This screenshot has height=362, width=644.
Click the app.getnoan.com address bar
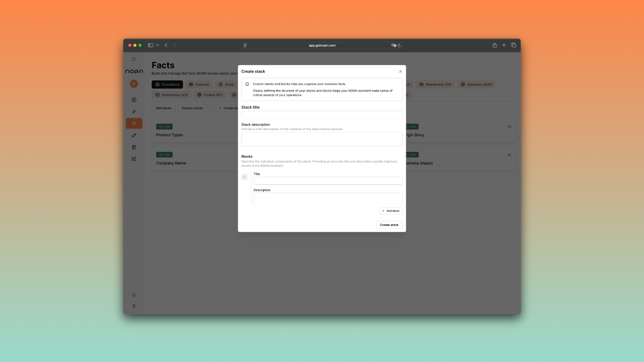pyautogui.click(x=322, y=45)
